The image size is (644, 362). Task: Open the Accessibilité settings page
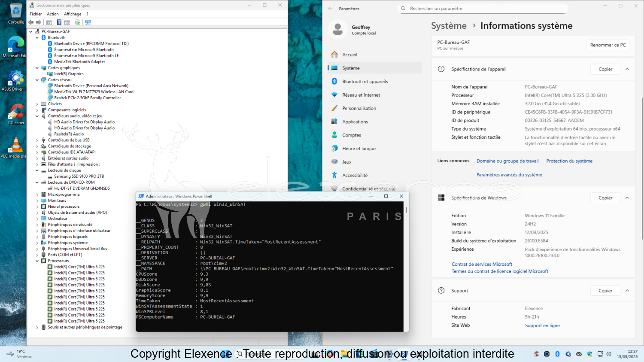[355, 175]
